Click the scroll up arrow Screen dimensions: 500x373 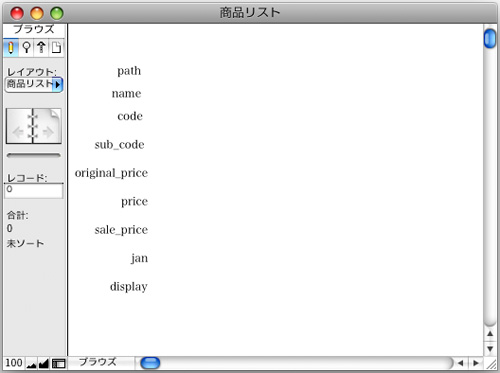(x=490, y=334)
